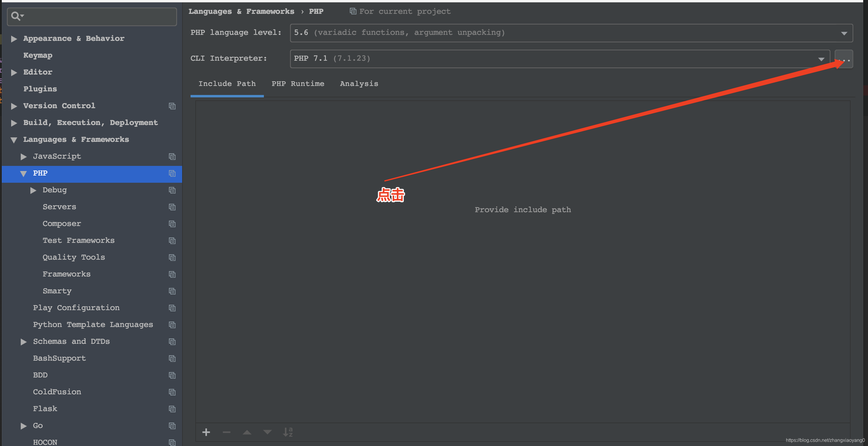The width and height of the screenshot is (868, 446).
Task: Click project-level icon beside Version Control
Action: [x=172, y=106]
